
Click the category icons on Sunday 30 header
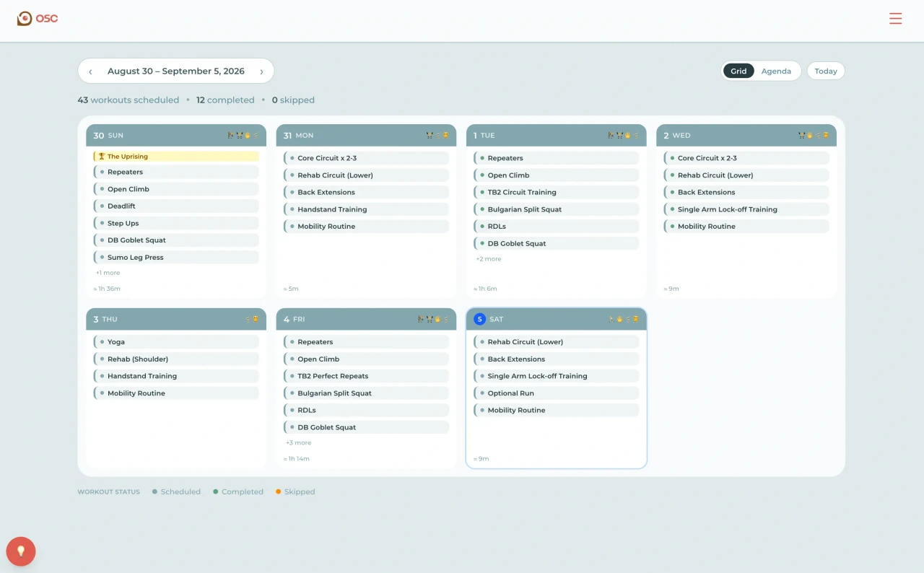click(x=243, y=136)
